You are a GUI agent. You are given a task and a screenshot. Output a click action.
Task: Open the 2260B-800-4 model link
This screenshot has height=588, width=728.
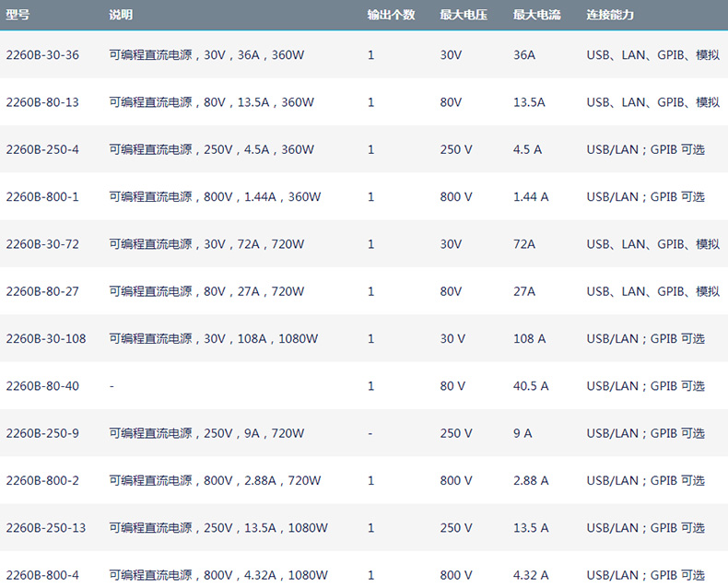tap(42, 575)
